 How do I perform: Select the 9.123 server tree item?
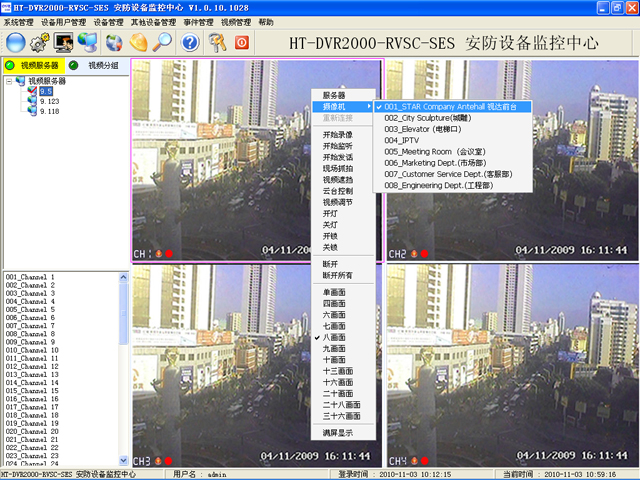click(x=49, y=101)
